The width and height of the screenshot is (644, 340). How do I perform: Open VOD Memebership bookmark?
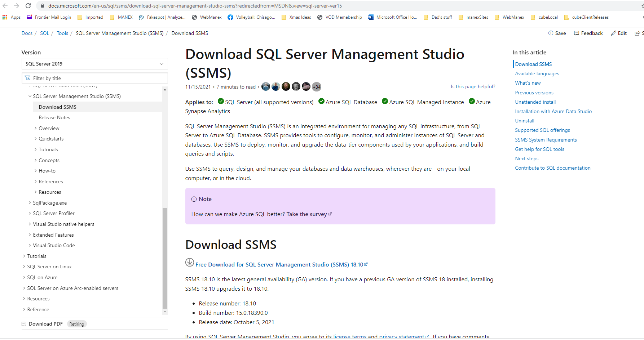340,17
